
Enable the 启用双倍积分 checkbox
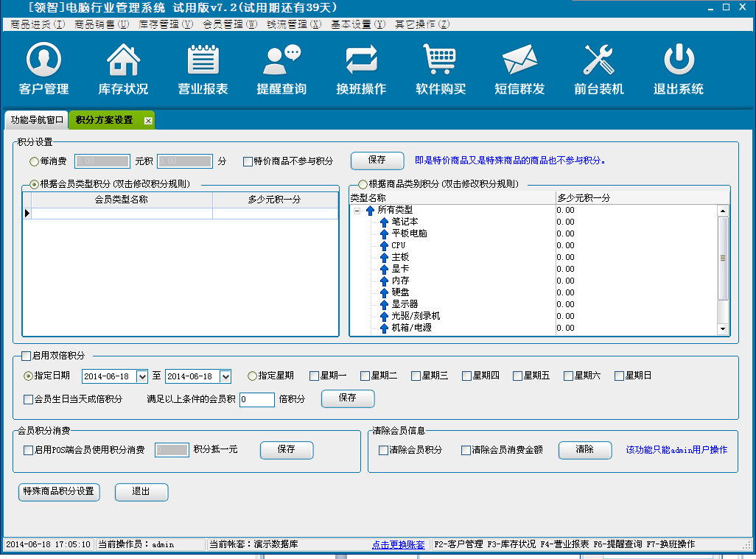click(x=27, y=356)
